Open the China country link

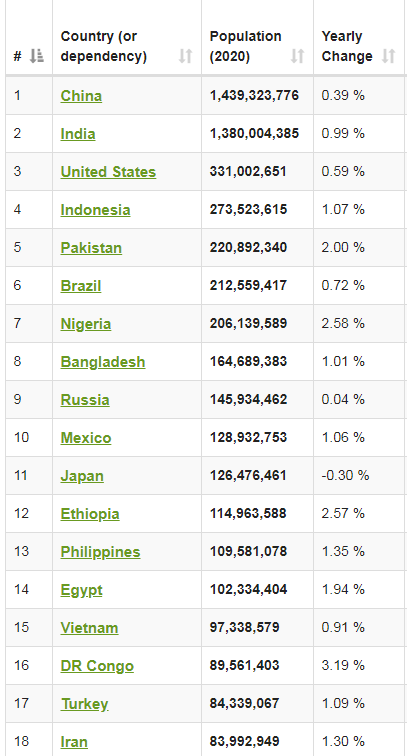81,96
